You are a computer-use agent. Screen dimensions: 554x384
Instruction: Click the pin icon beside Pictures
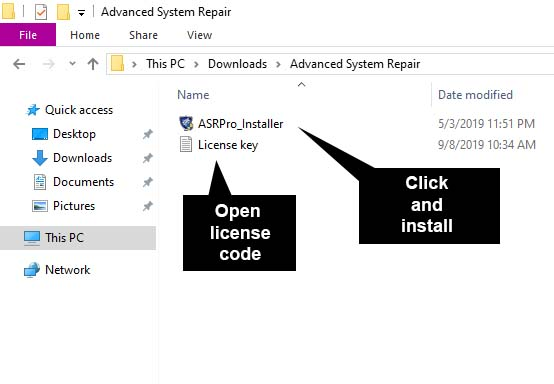click(148, 206)
